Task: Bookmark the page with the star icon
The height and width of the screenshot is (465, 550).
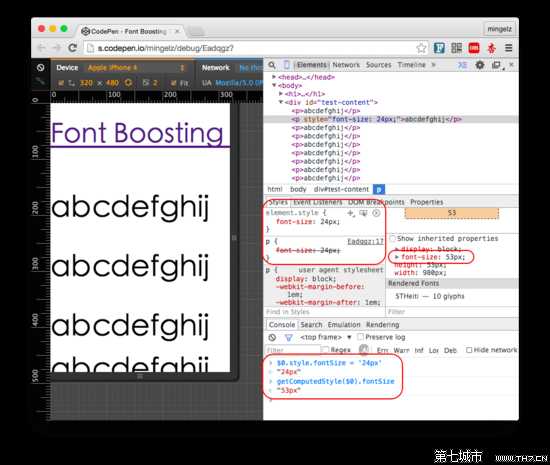Action: pos(421,48)
